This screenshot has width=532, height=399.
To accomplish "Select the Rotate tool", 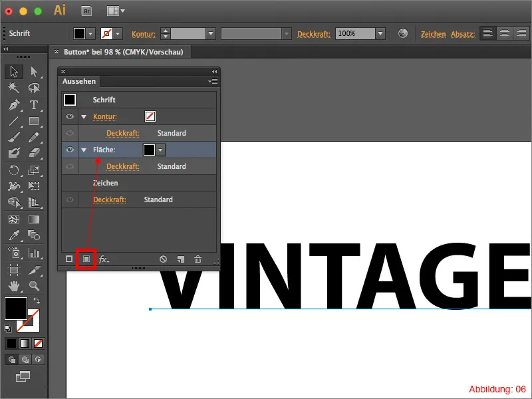I will coord(14,170).
